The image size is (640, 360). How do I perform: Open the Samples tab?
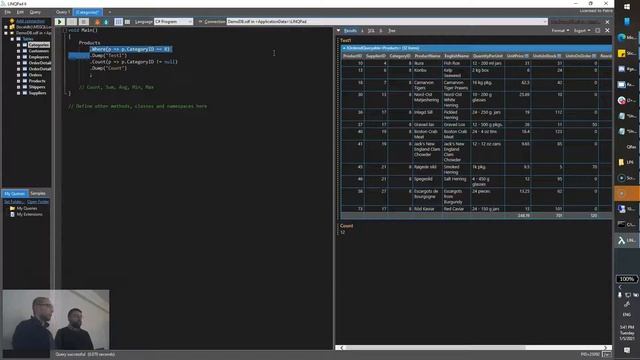(x=38, y=193)
